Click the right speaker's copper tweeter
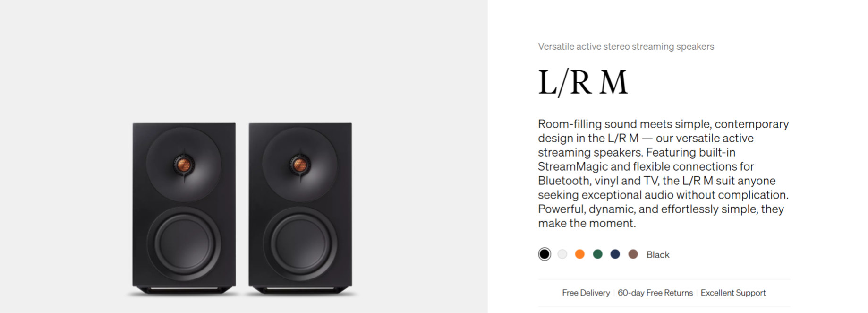 coord(300,165)
